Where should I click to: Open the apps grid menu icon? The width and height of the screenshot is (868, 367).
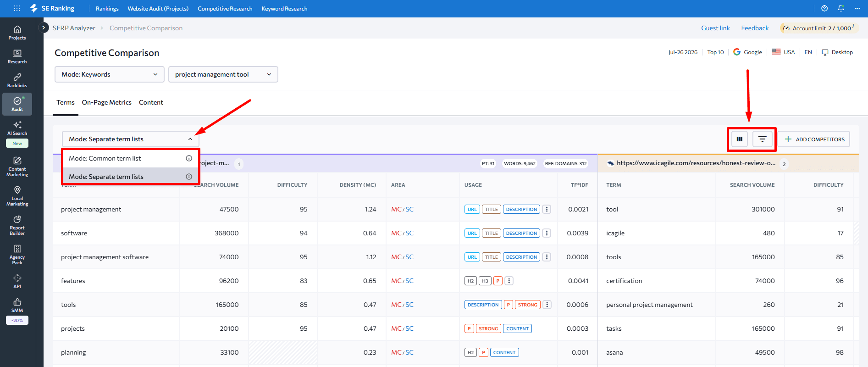point(17,8)
